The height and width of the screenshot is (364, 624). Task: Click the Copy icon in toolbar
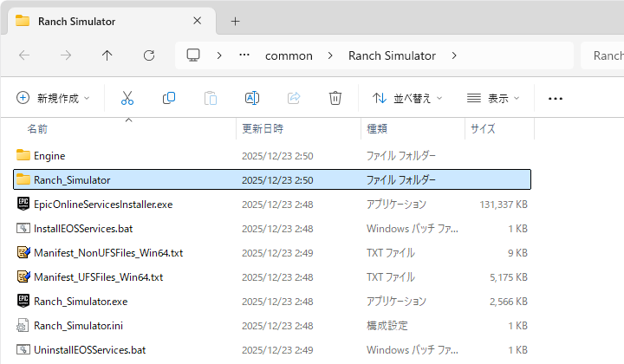coord(169,98)
